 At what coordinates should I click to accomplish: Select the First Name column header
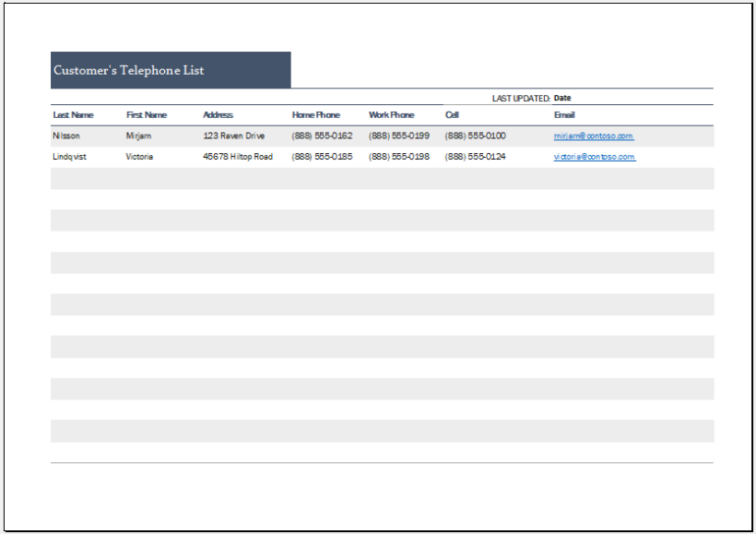147,115
